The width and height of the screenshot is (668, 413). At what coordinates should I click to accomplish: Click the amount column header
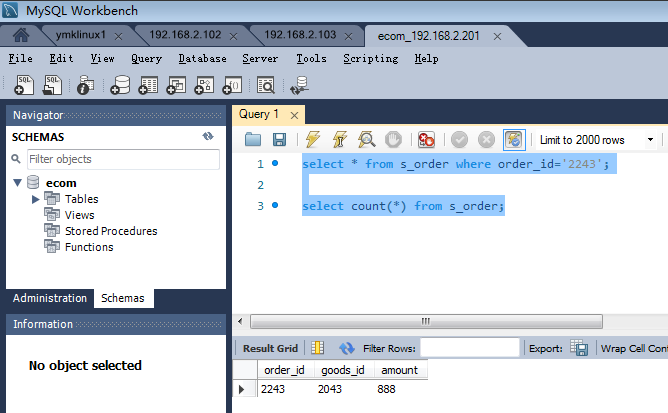click(x=400, y=370)
